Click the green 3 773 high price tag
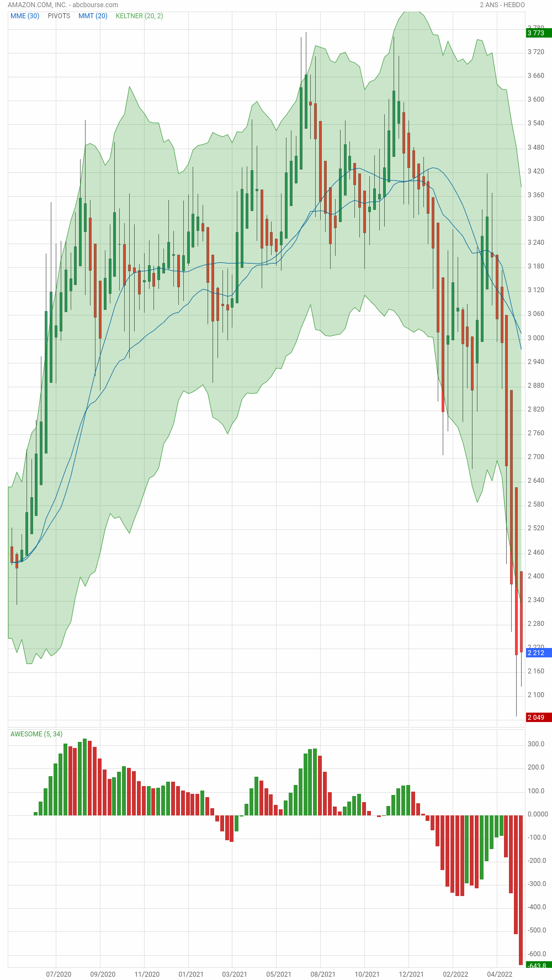 coord(539,33)
